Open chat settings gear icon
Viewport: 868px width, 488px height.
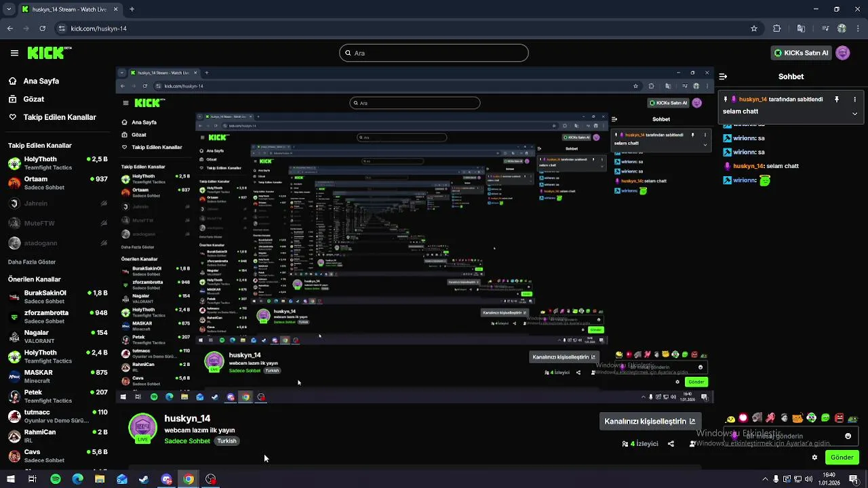pyautogui.click(x=814, y=457)
